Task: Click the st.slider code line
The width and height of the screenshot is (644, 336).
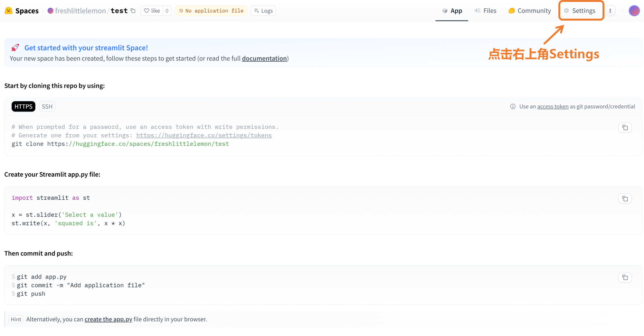Action: coord(67,214)
